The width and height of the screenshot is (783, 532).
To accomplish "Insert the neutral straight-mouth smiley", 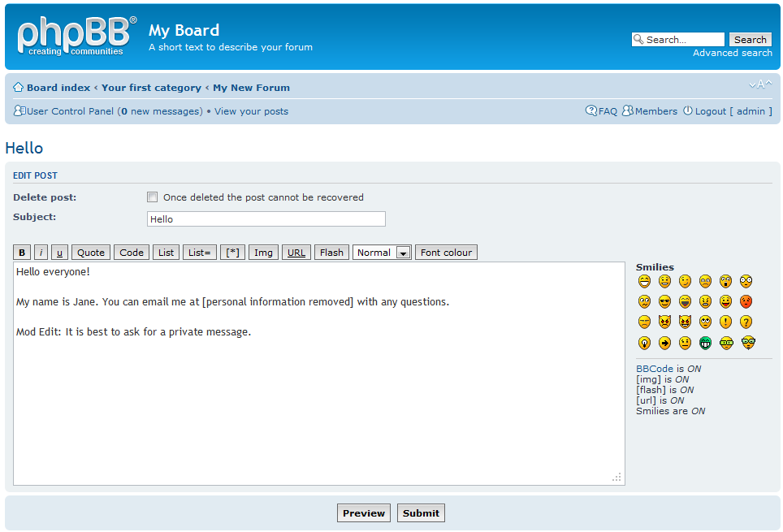I will tap(686, 344).
